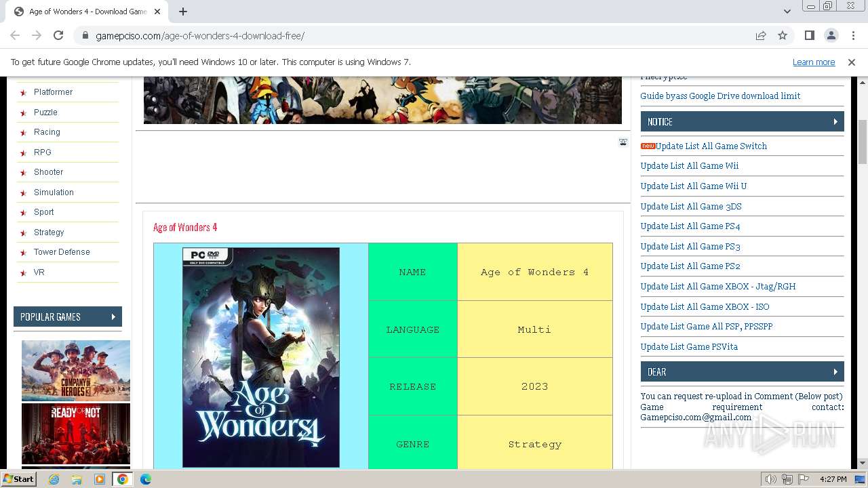Open Ready or Not game thumbnail
This screenshot has width=868, height=488.
(76, 434)
